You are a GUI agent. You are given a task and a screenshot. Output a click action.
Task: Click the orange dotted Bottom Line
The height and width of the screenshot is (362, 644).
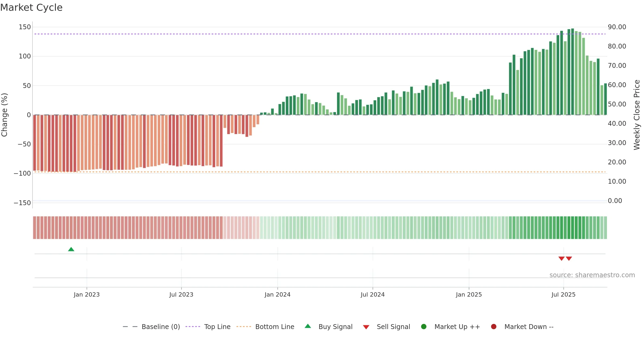[320, 172]
